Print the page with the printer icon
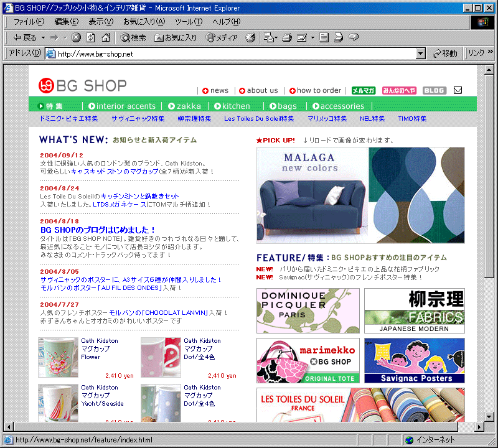 (x=287, y=38)
